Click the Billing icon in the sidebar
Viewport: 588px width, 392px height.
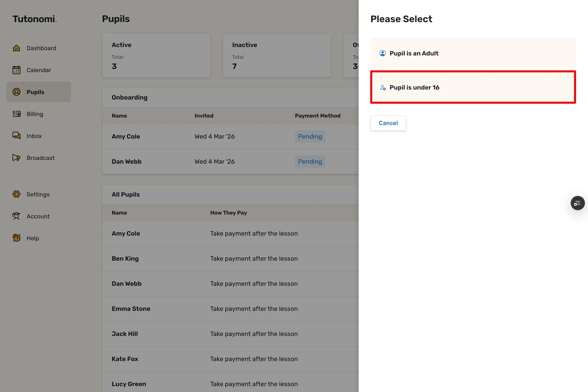[16, 114]
